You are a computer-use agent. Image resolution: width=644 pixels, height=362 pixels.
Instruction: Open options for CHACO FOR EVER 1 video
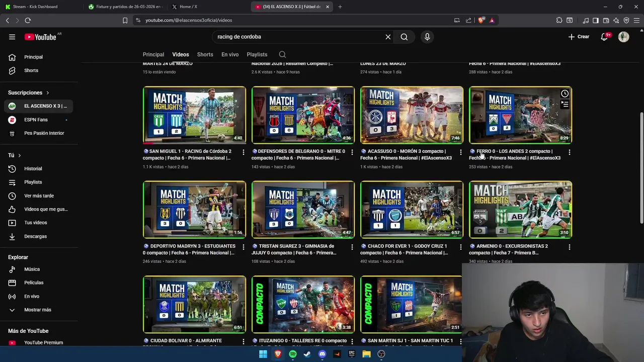point(461,247)
